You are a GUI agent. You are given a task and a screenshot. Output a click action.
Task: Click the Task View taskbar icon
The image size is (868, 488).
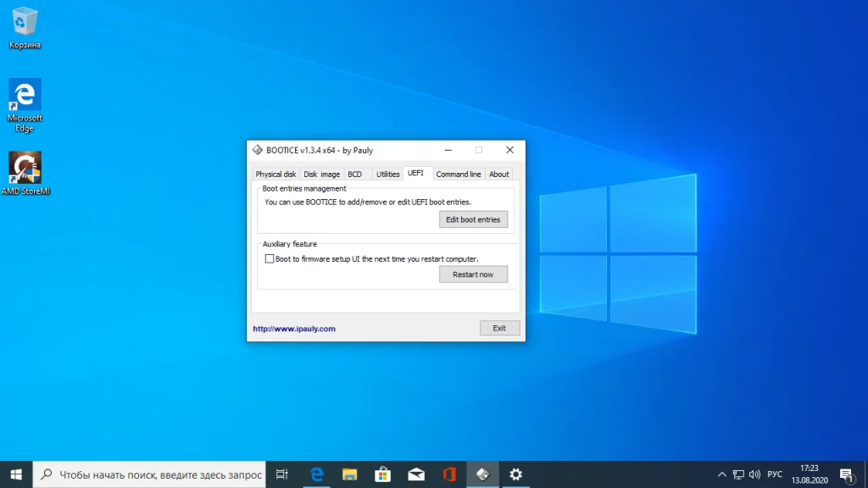(283, 474)
